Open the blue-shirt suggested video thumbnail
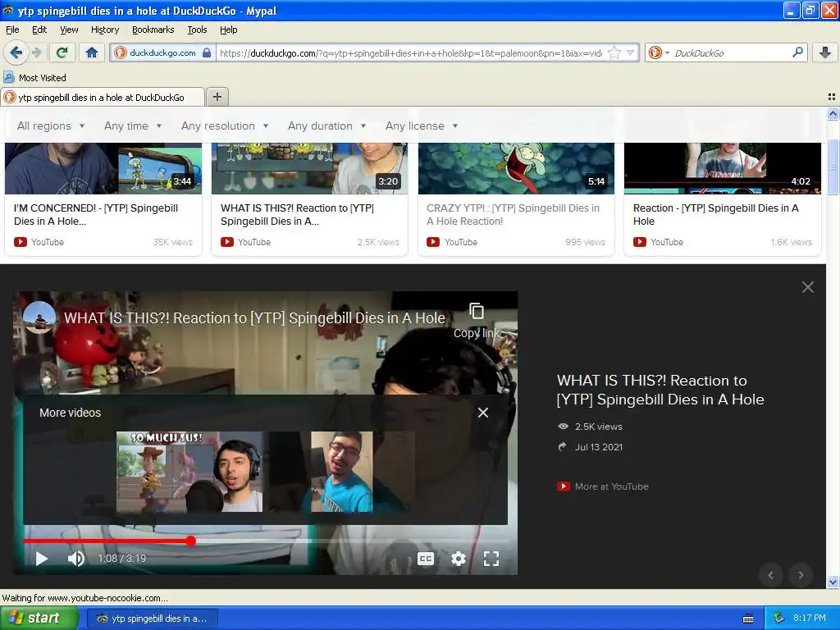The width and height of the screenshot is (840, 630). coord(341,472)
